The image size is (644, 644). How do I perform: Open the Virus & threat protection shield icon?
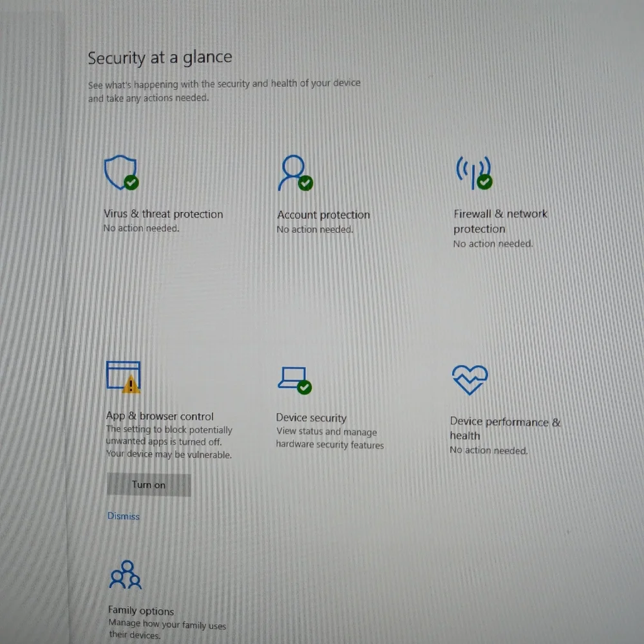(121, 172)
